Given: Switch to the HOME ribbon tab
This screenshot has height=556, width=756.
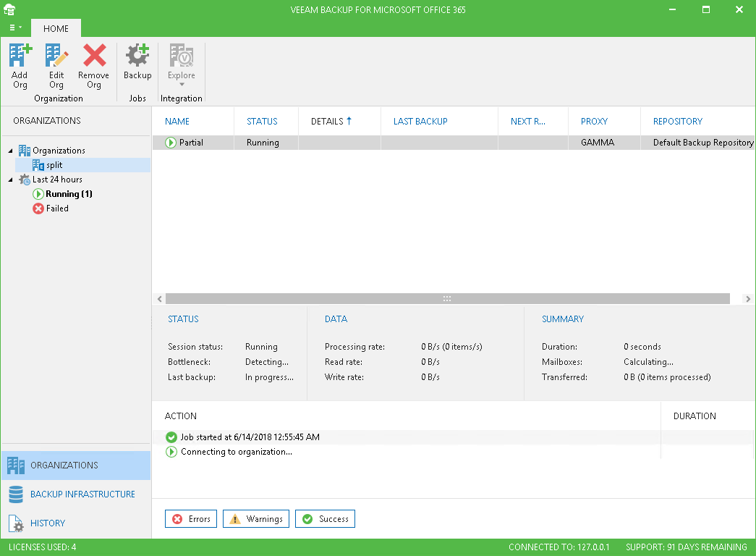Looking at the screenshot, I should pos(56,28).
